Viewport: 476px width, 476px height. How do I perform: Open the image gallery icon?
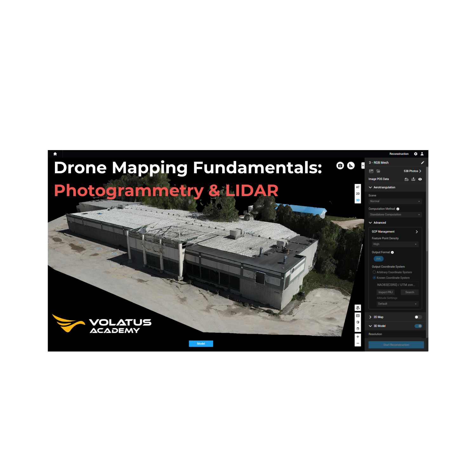[x=371, y=171]
